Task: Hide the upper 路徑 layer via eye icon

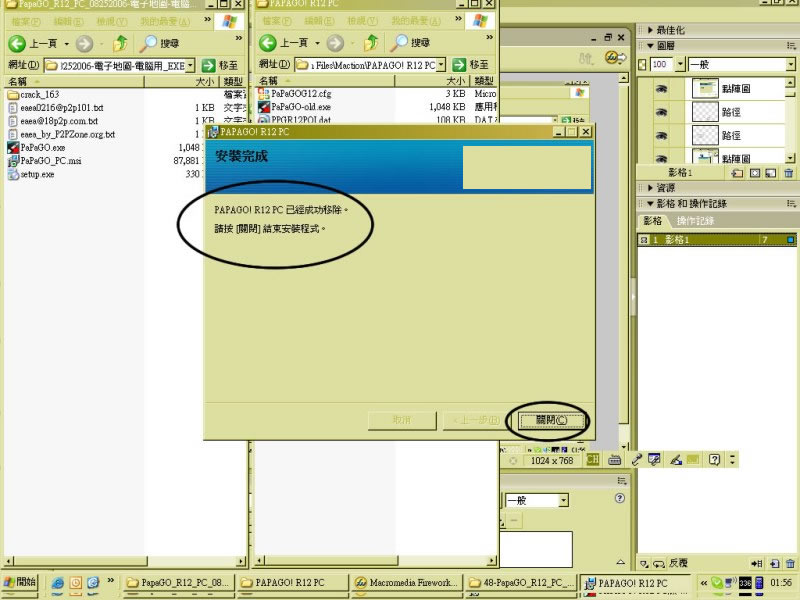Action: click(661, 112)
